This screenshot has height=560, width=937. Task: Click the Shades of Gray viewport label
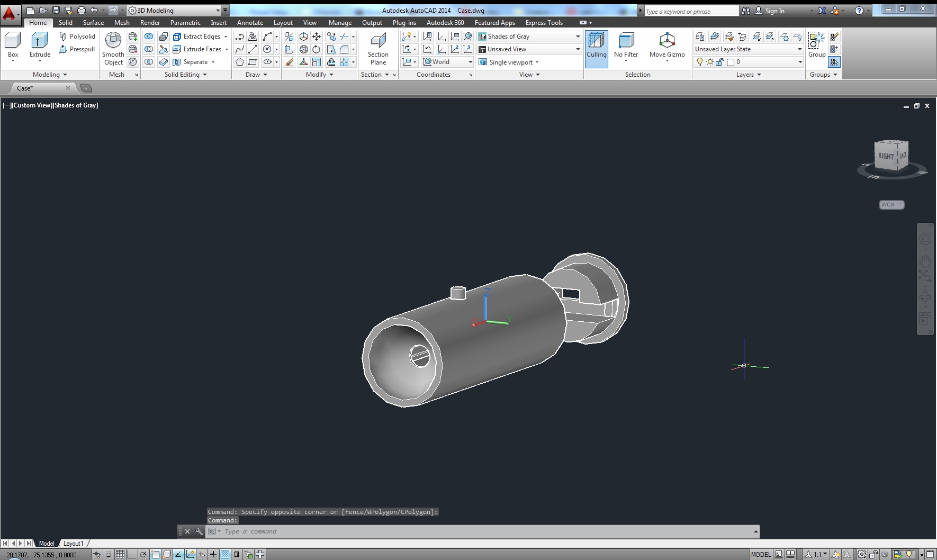tap(76, 105)
